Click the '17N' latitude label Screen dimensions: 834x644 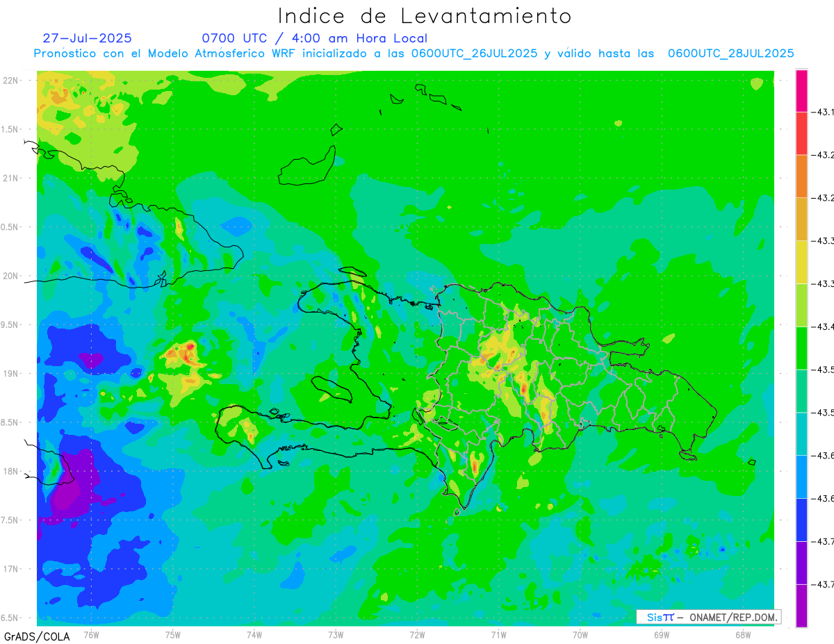click(11, 569)
